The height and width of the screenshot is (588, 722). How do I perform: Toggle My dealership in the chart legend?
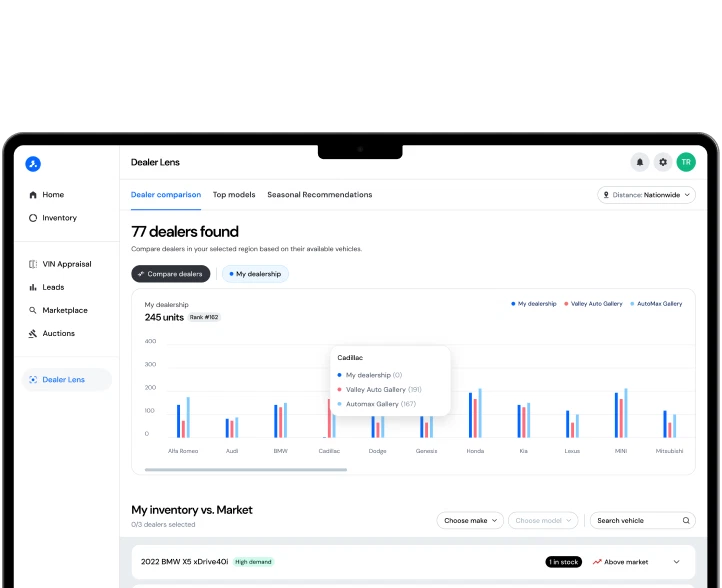pyautogui.click(x=534, y=304)
